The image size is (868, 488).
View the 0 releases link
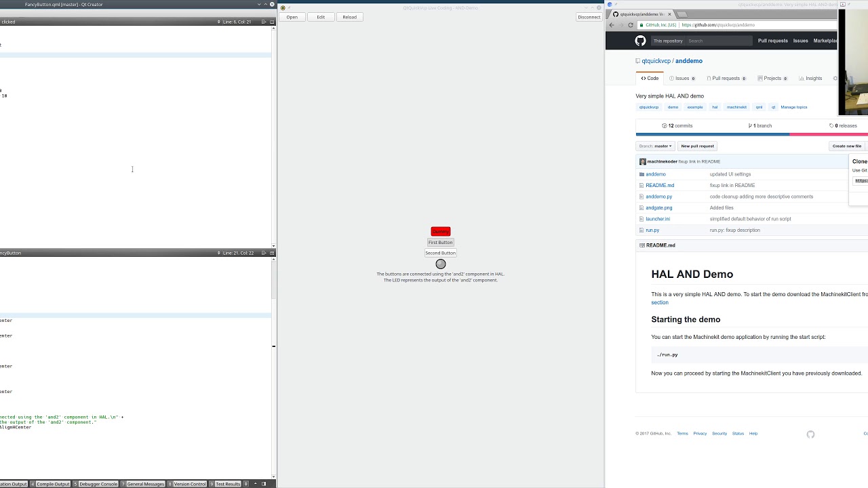(x=843, y=125)
